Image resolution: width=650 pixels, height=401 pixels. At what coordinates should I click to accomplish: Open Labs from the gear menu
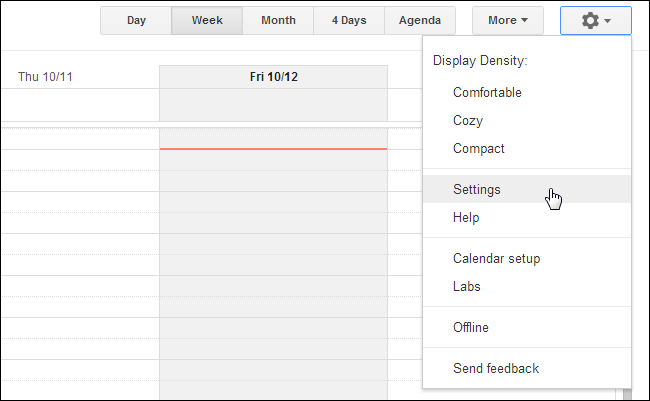click(x=467, y=286)
